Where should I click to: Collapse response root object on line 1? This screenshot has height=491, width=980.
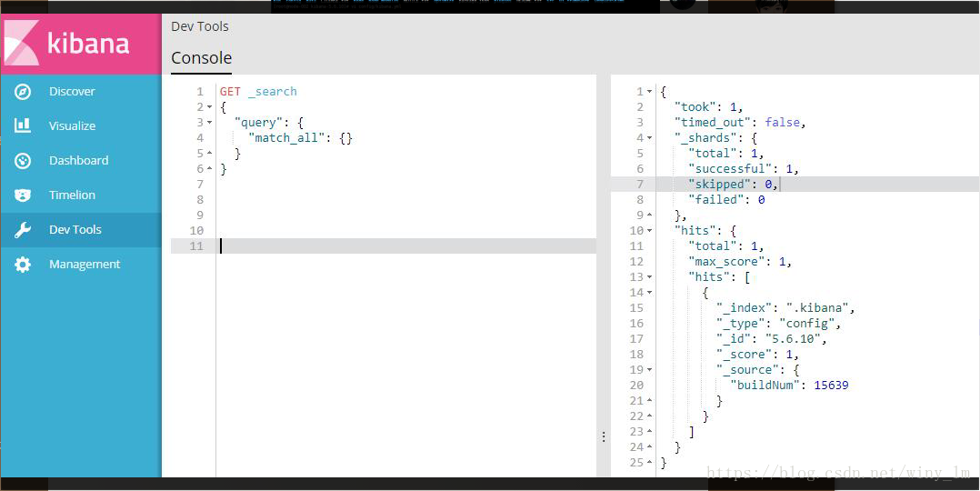(x=649, y=92)
